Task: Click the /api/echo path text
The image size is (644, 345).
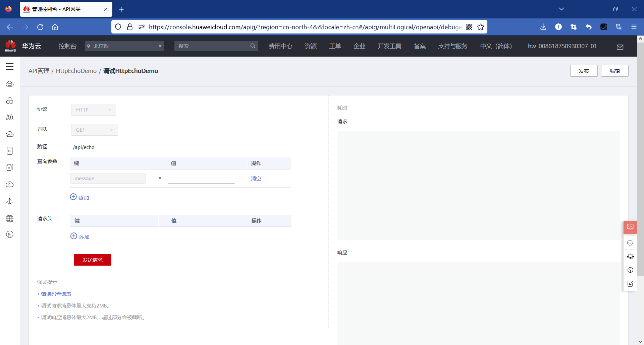Action: [84, 147]
